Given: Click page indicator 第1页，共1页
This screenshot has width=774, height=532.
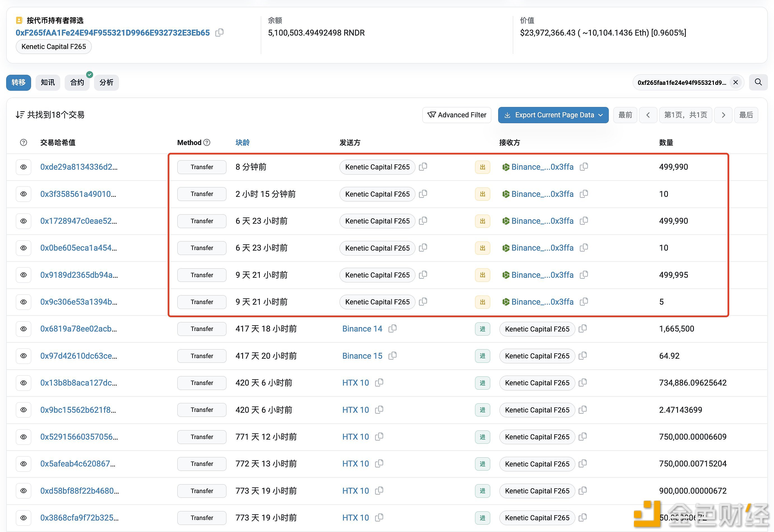Looking at the screenshot, I should (x=685, y=115).
